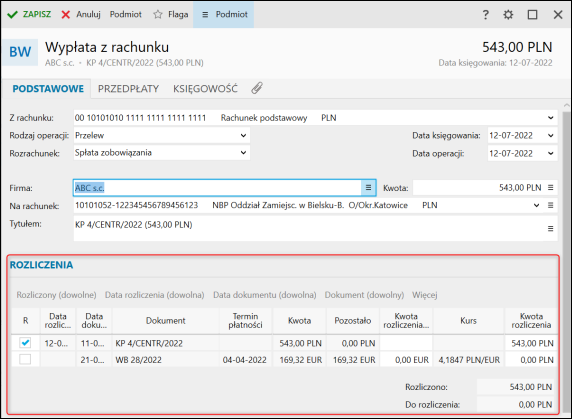Open the help question mark icon
This screenshot has width=572, height=419.
point(486,15)
